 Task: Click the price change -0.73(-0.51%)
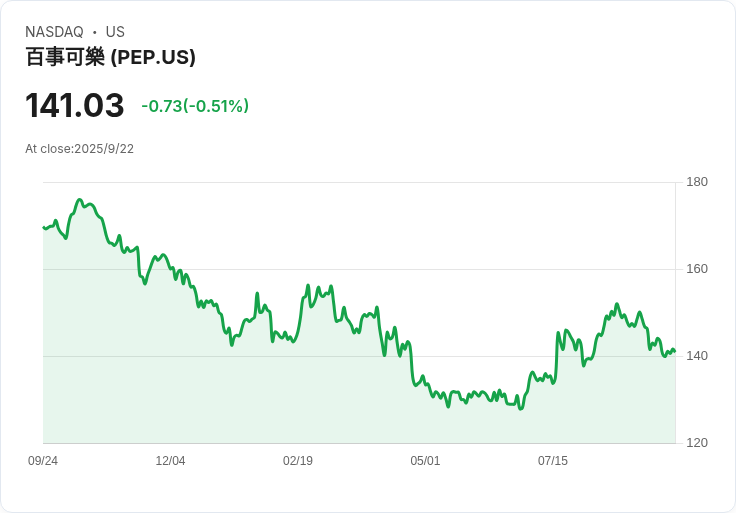[x=195, y=106]
